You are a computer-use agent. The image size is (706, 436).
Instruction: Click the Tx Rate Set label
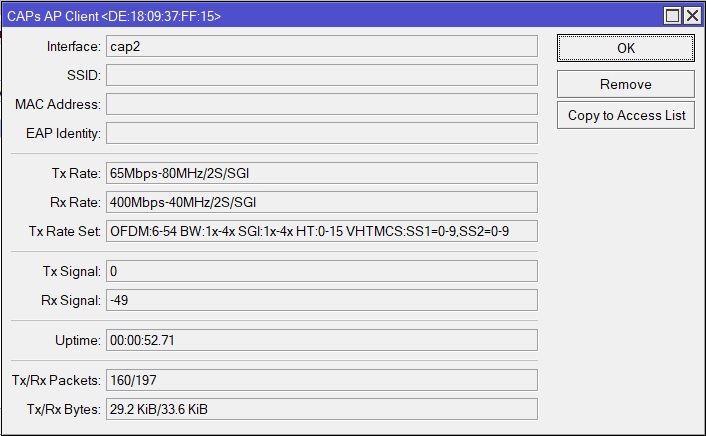[65, 231]
